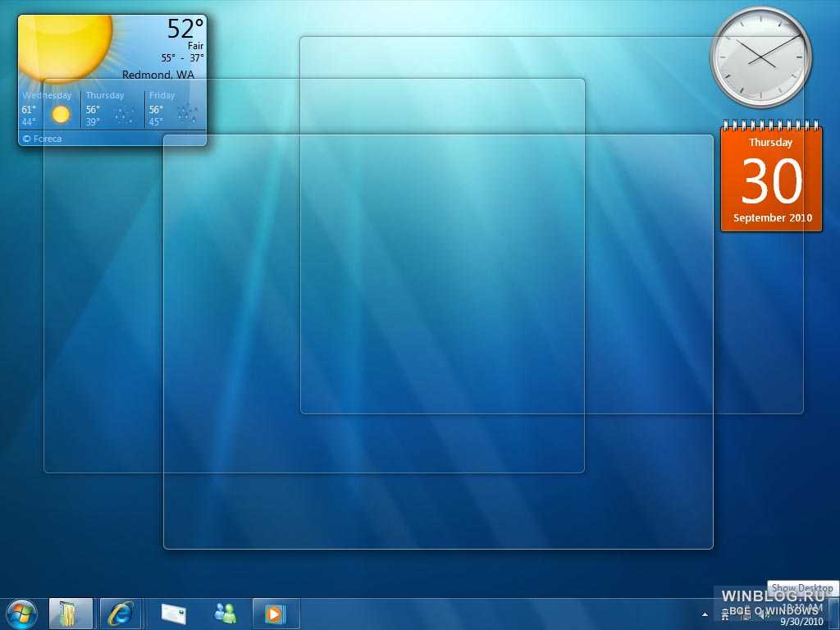Launch Windows Live Messenger from taskbar
This screenshot has height=630, width=840.
225,614
